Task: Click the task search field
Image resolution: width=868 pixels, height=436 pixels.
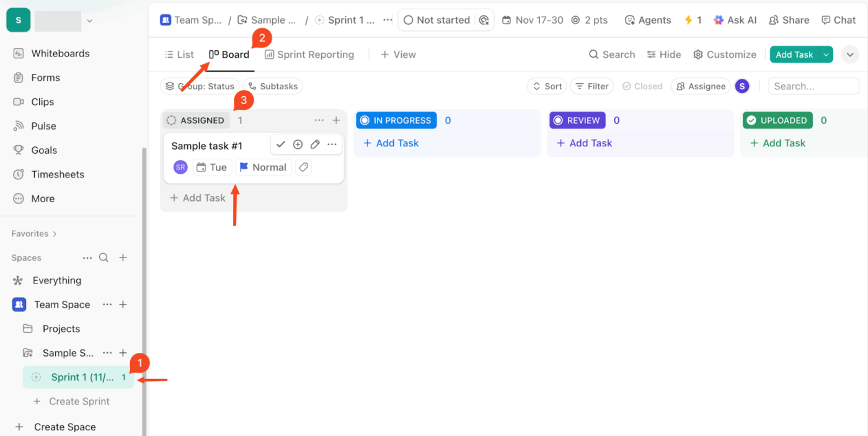Action: tap(813, 86)
